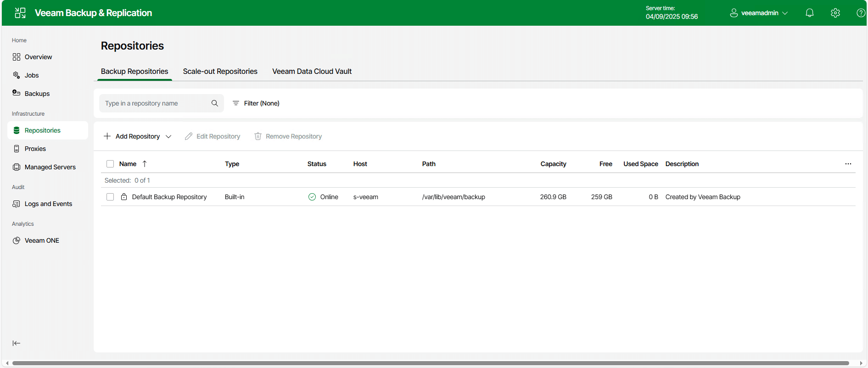
Task: Sort by the Name column header
Action: pyautogui.click(x=128, y=164)
